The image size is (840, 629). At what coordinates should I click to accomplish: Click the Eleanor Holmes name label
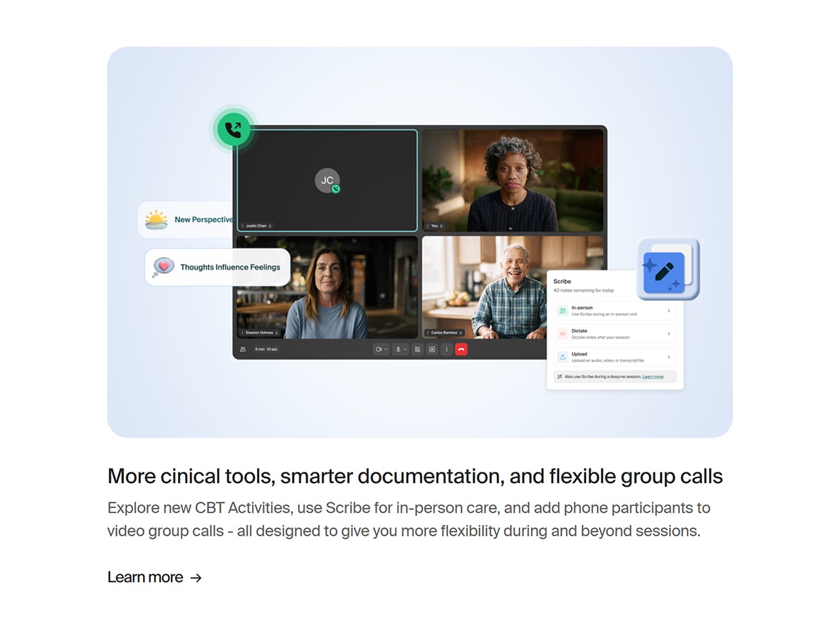pyautogui.click(x=260, y=332)
